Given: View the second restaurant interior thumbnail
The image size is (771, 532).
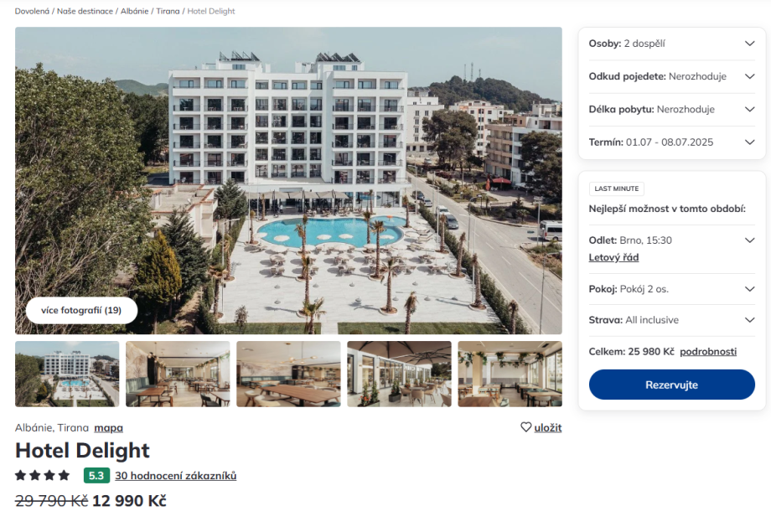Looking at the screenshot, I should click(x=178, y=374).
